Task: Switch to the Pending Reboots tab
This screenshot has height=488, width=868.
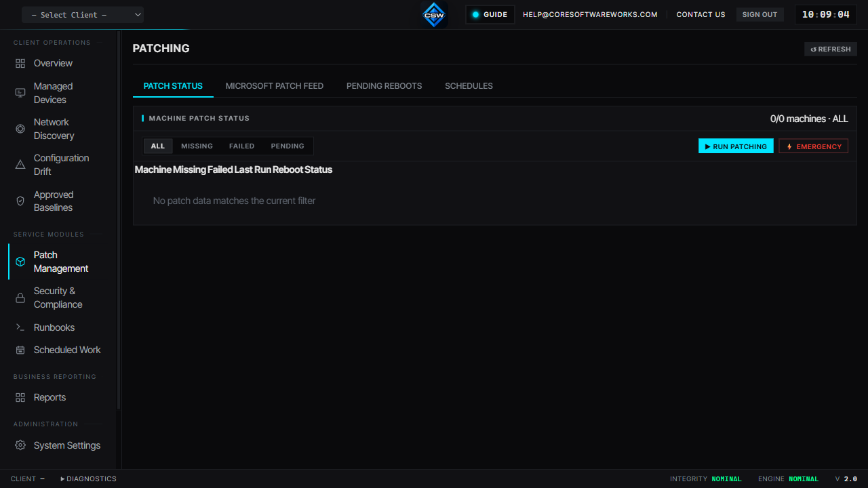Action: click(x=384, y=86)
